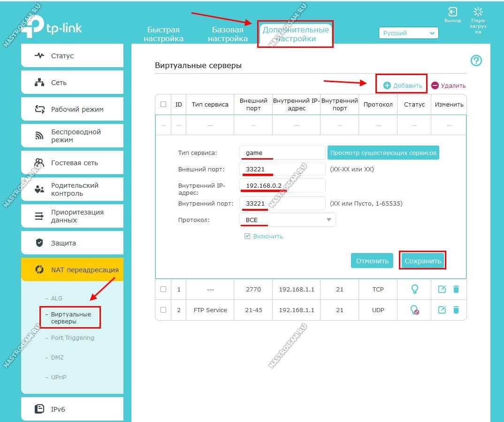504x422 pixels.
Task: Open the Протокол dropdown
Action: coord(287,220)
